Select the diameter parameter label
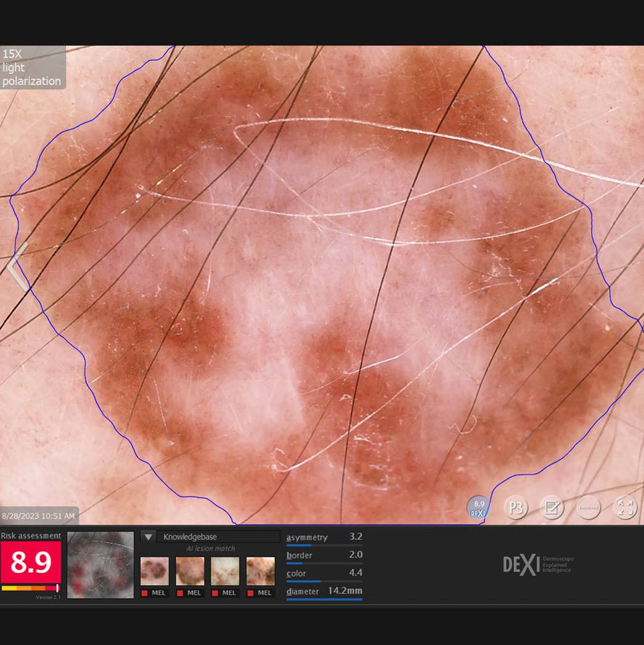The image size is (644, 645). [x=303, y=591]
